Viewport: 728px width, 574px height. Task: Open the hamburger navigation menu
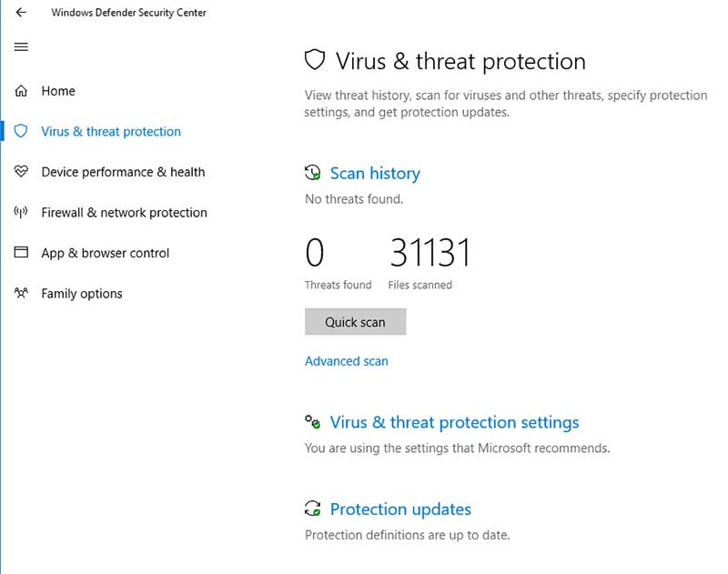[21, 46]
